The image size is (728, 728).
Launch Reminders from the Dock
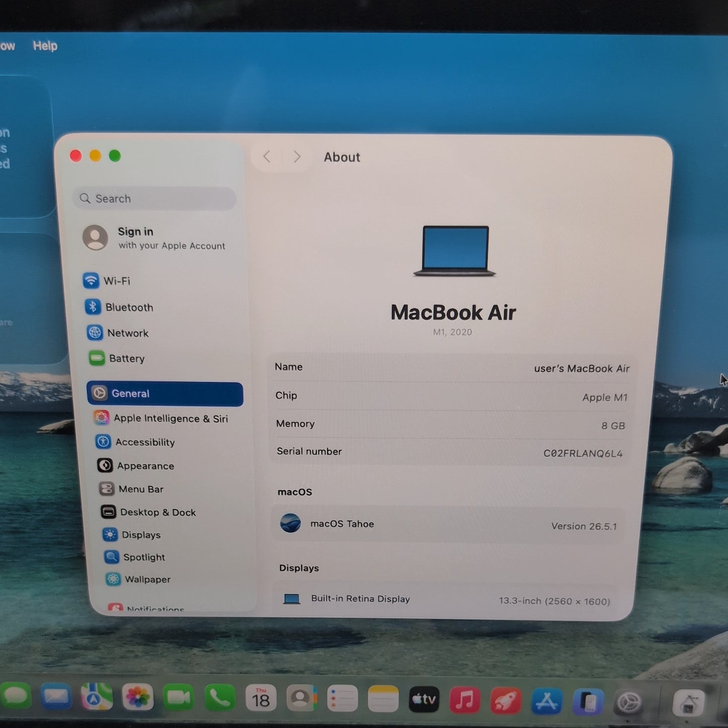point(343,699)
